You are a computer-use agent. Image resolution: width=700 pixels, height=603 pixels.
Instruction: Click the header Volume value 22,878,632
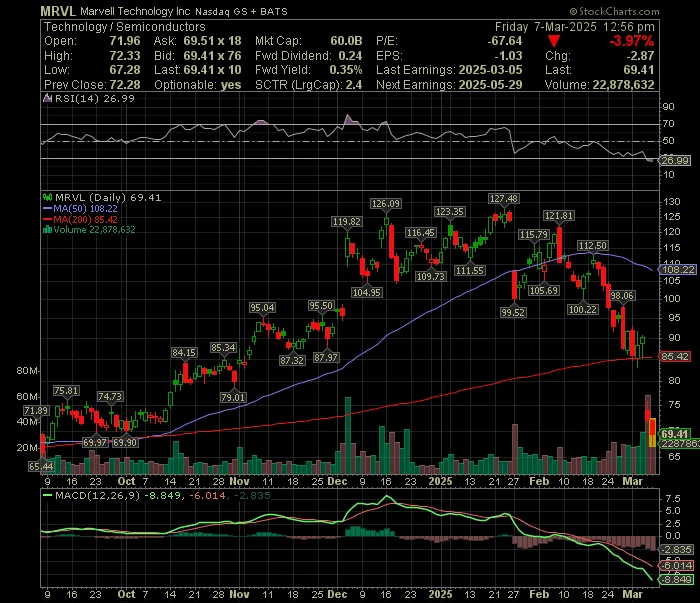pyautogui.click(x=623, y=85)
